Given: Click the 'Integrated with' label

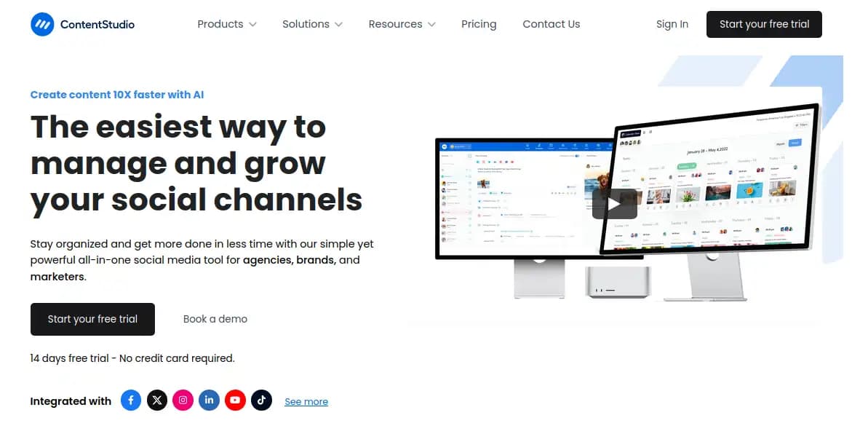Looking at the screenshot, I should click(71, 401).
